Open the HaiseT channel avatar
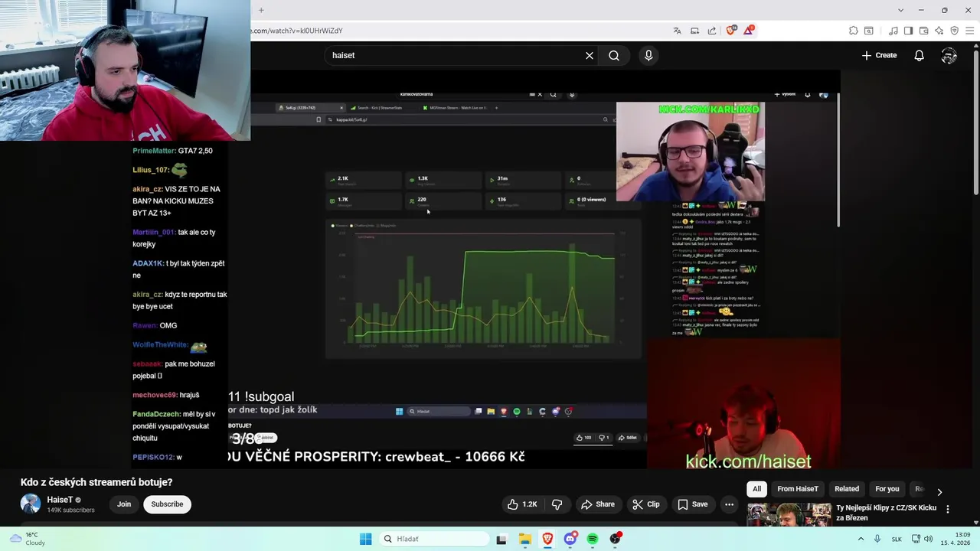980x551 pixels. click(31, 504)
